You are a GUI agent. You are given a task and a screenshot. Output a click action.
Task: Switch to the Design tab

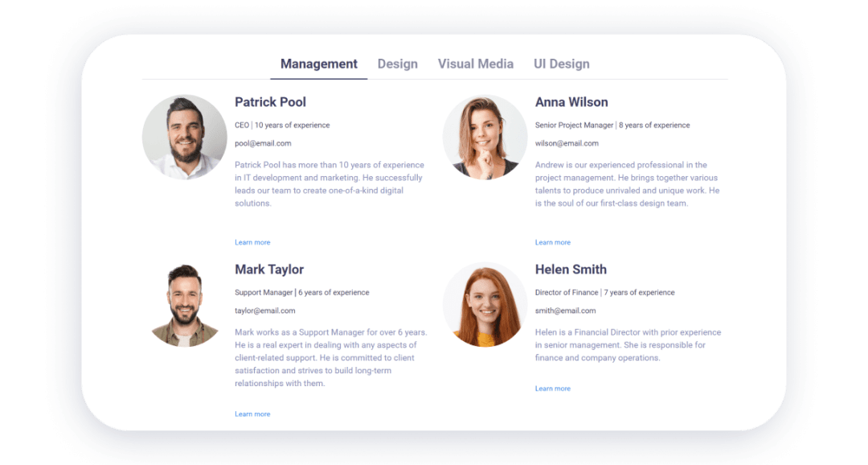tap(398, 64)
